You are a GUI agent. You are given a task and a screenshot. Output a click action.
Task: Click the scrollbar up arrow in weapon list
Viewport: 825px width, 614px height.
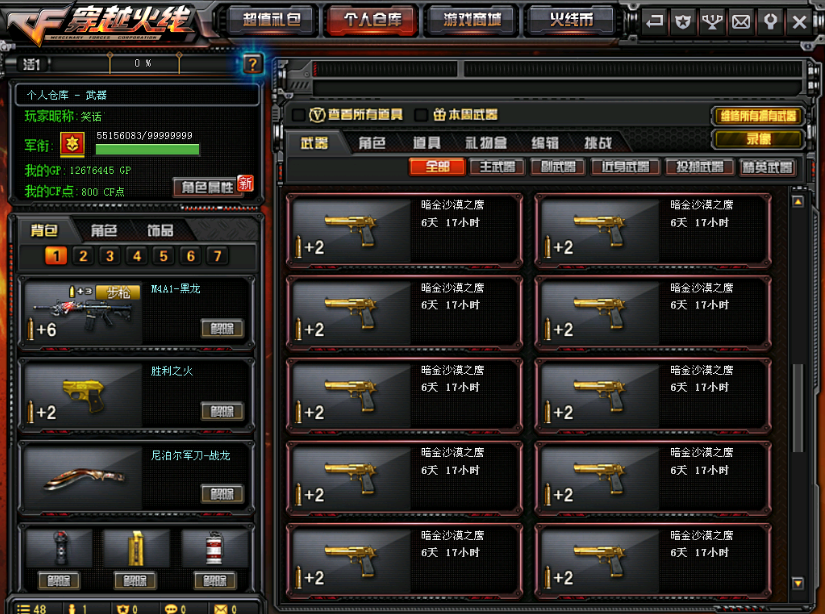798,202
